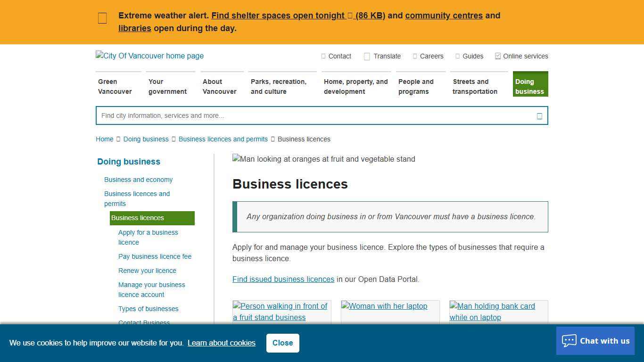The image size is (644, 362).
Task: Click the Contact icon in the header
Action: click(324, 56)
